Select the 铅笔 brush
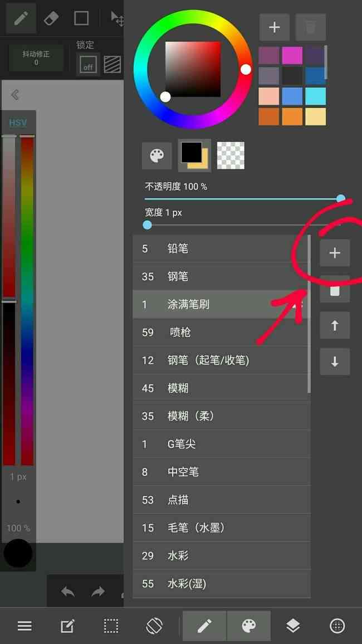The image size is (362, 644). point(221,248)
